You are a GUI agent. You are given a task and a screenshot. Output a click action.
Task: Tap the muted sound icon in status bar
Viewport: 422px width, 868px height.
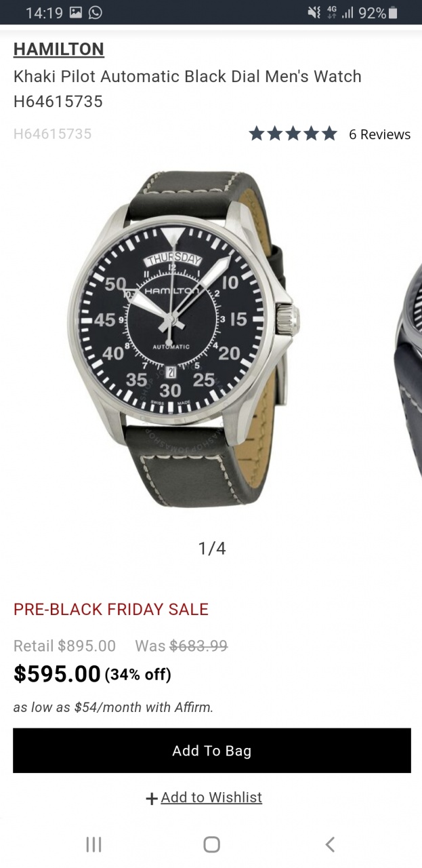coord(314,12)
